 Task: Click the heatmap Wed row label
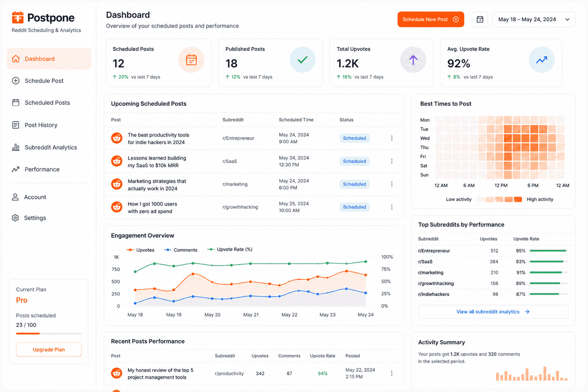[425, 138]
